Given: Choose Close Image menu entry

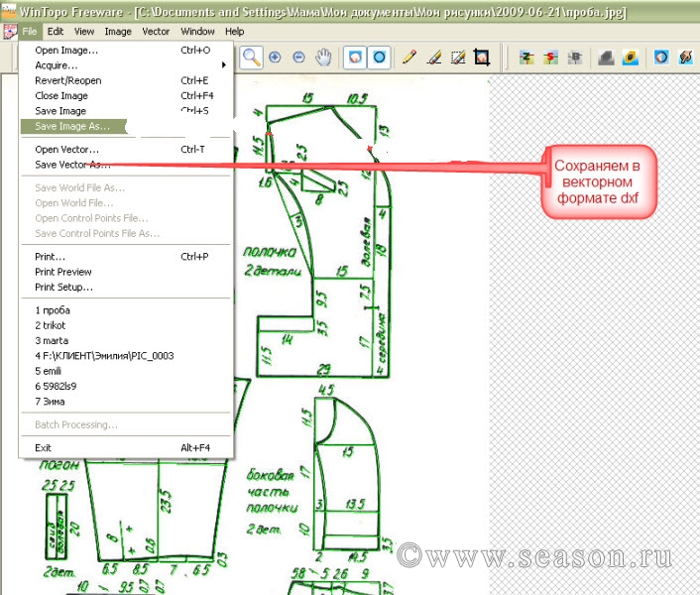Looking at the screenshot, I should pos(126,95).
